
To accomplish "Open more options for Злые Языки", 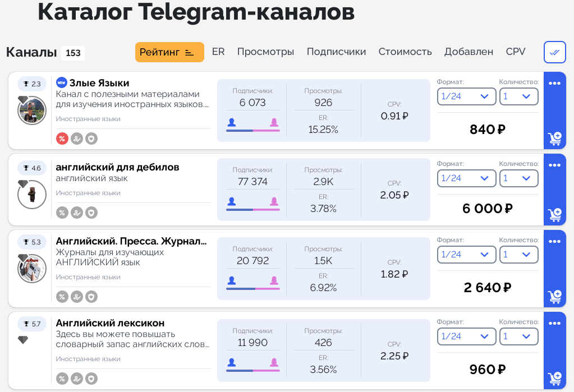I will [x=555, y=84].
